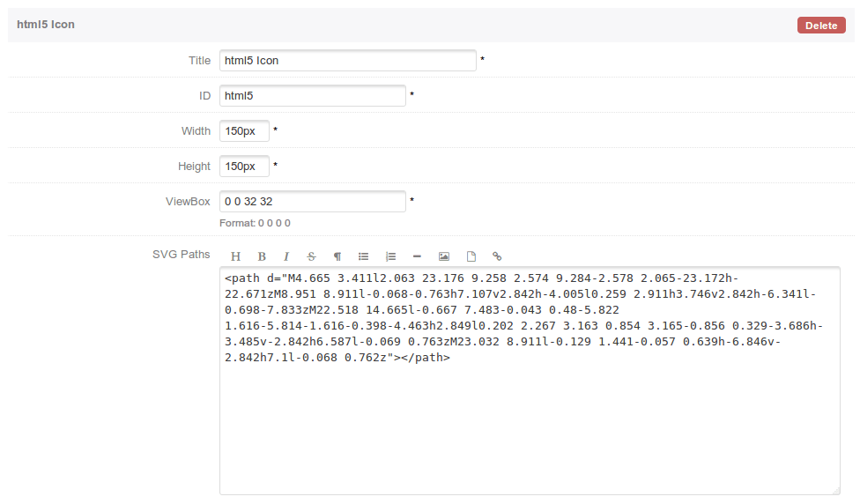Viewport: 860px width, 504px height.
Task: Click inside the SVG Paths textarea
Action: [530, 381]
